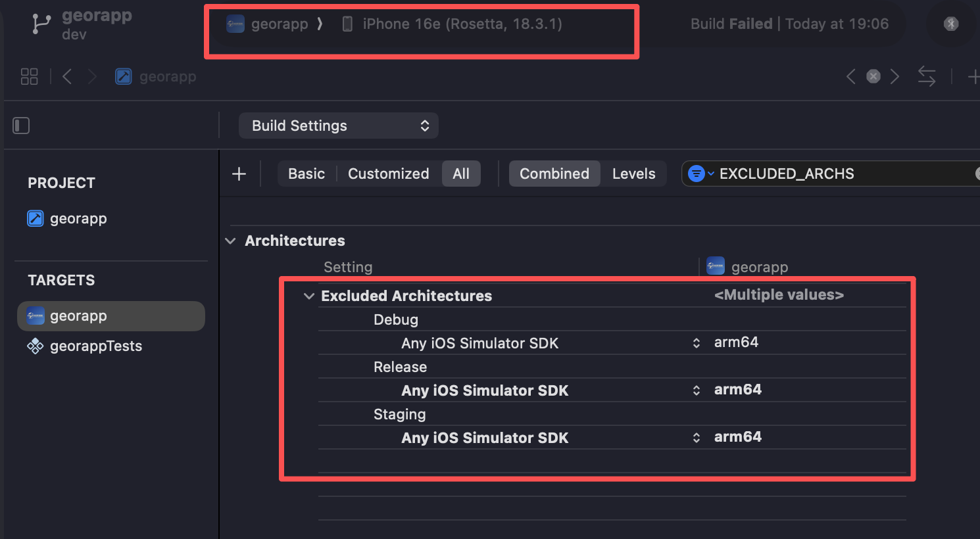Select the georapp project in sidebar

pyautogui.click(x=78, y=219)
